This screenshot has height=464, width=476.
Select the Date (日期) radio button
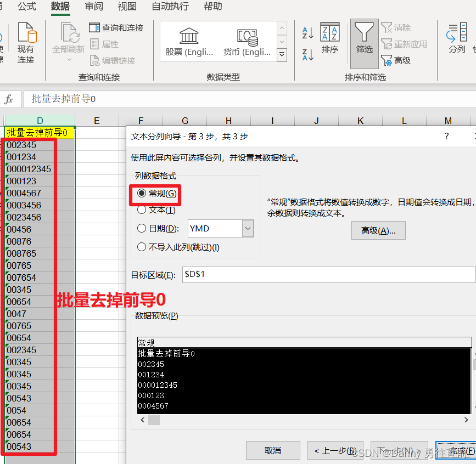point(142,228)
